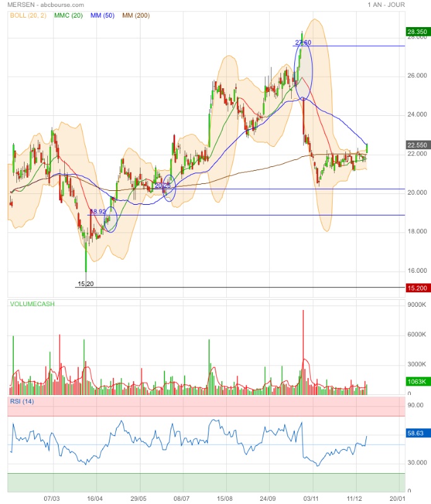The width and height of the screenshot is (431, 504).
Task: Click the 16.000 price axis label
Action: [417, 270]
